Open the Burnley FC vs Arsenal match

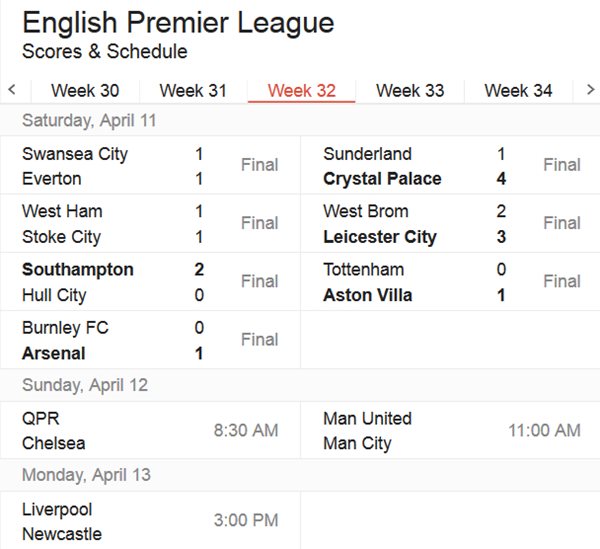150,340
